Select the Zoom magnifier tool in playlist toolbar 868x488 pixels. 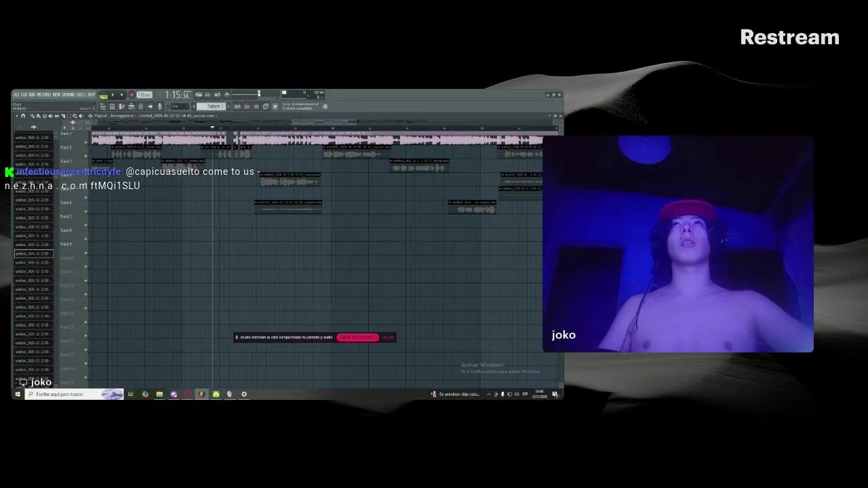(x=75, y=116)
